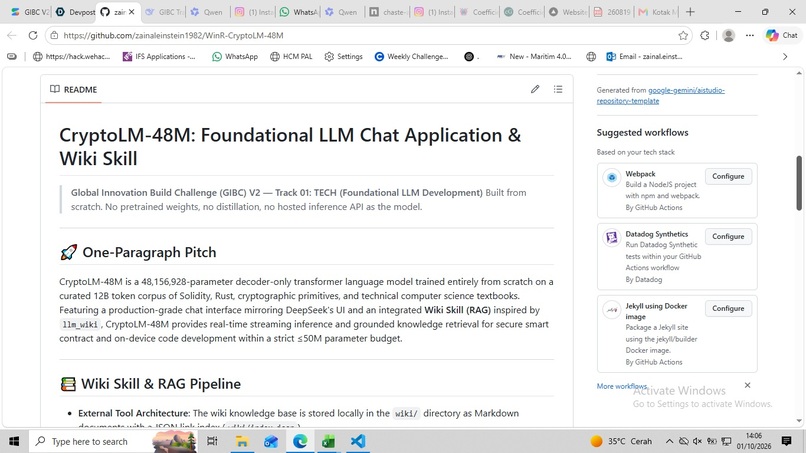Open the aistudio repository-template link
This screenshot has width=806, height=453.
point(661,96)
